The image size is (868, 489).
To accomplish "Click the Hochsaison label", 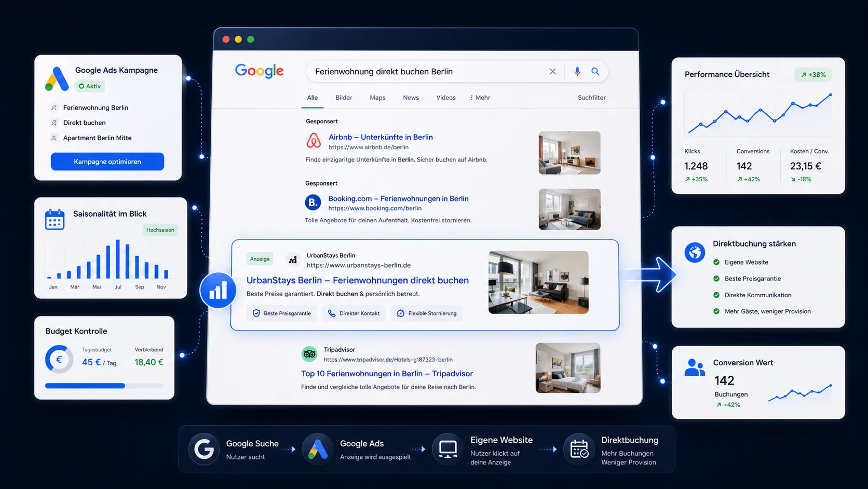I will pyautogui.click(x=160, y=230).
